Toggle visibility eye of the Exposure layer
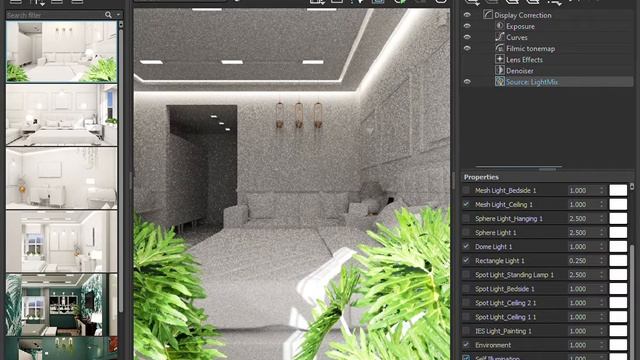This screenshot has height=360, width=640. pyautogui.click(x=467, y=26)
